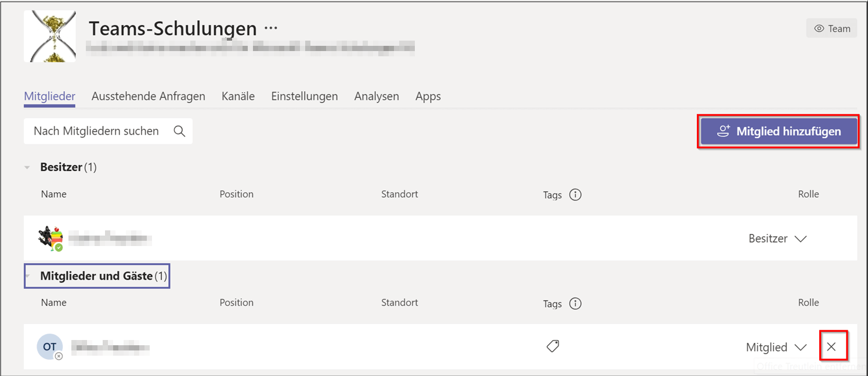Go to the Apps tab
The width and height of the screenshot is (868, 376).
pos(428,96)
